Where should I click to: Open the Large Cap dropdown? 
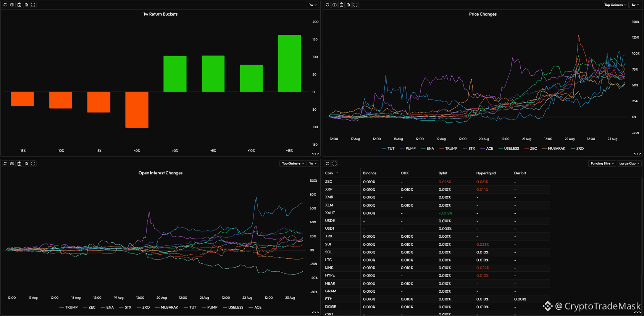pyautogui.click(x=629, y=164)
